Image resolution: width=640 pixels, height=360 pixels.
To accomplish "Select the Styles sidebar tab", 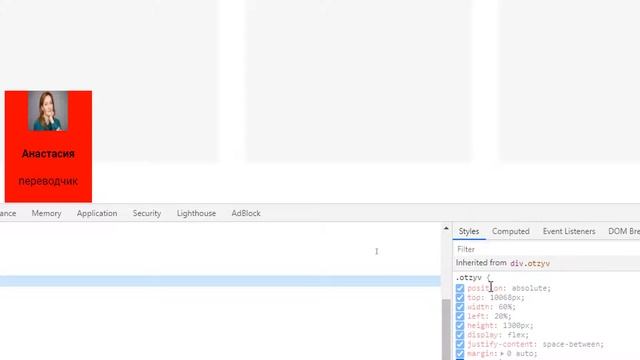I will coord(469,231).
